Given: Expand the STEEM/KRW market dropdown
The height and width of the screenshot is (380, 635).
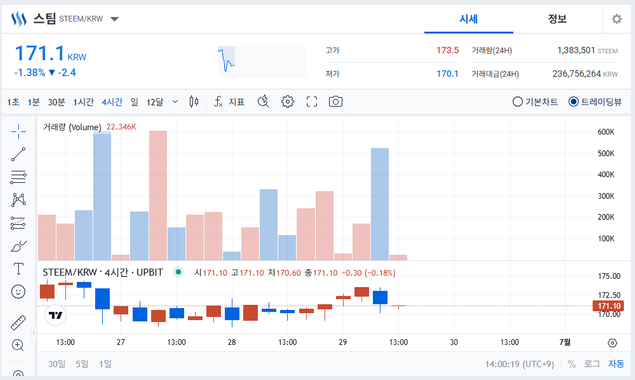Looking at the screenshot, I should coord(115,19).
